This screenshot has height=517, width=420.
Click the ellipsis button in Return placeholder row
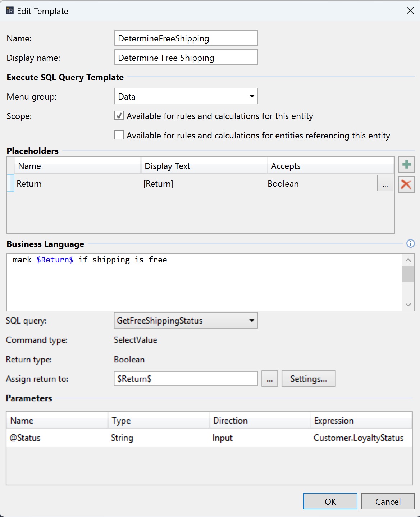click(385, 183)
